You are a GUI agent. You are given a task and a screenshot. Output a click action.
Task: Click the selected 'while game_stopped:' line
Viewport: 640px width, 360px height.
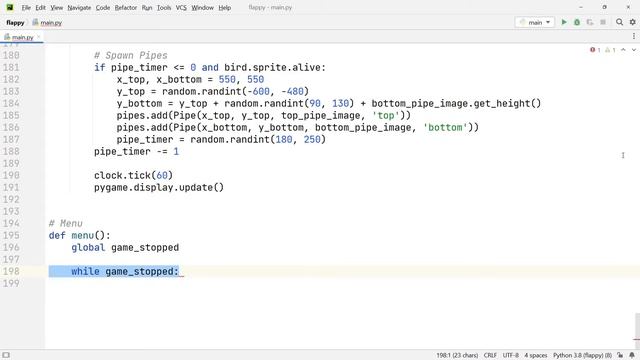(x=125, y=271)
